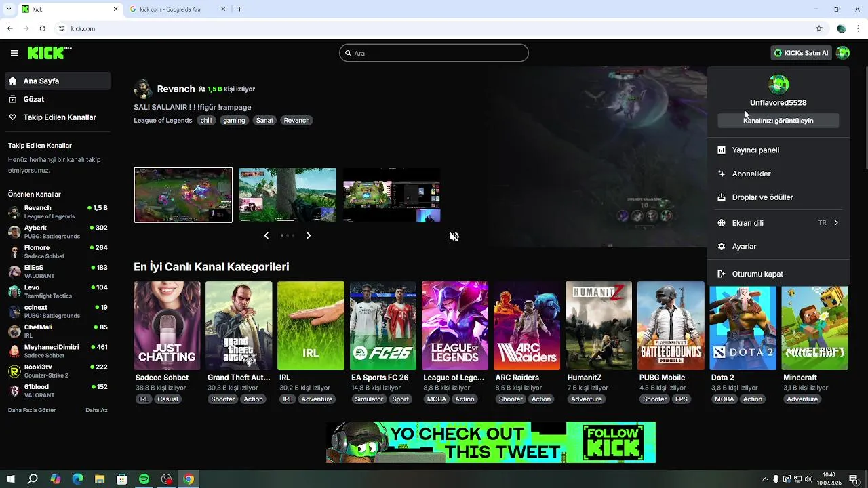Open Microsoft Edge from the taskbar
Image resolution: width=868 pixels, height=488 pixels.
(x=77, y=479)
